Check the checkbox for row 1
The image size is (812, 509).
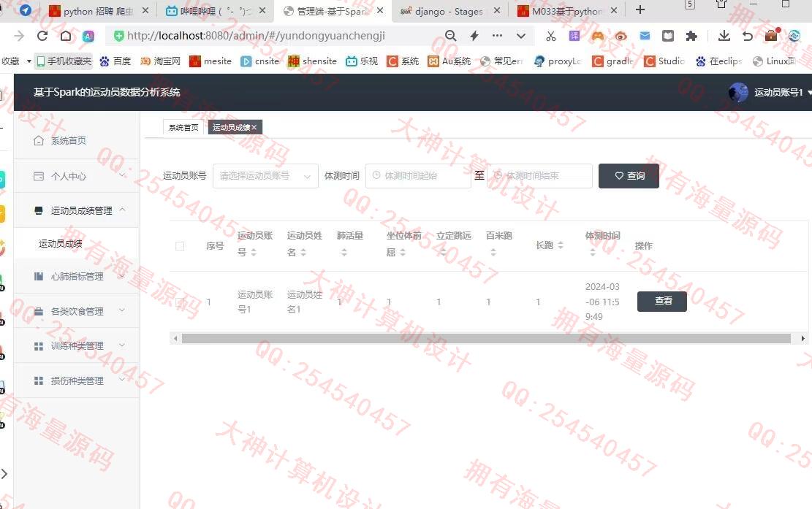coord(180,302)
